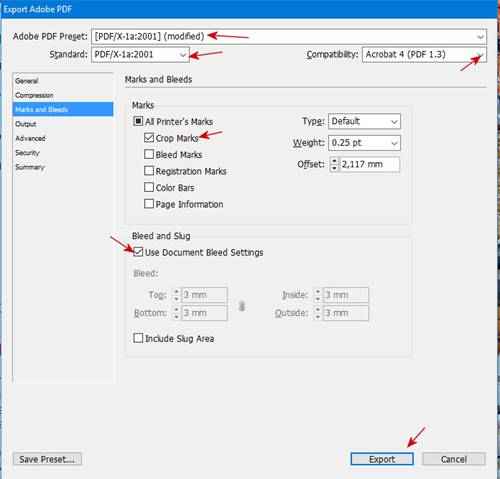Check the Color Bars option

coord(149,187)
